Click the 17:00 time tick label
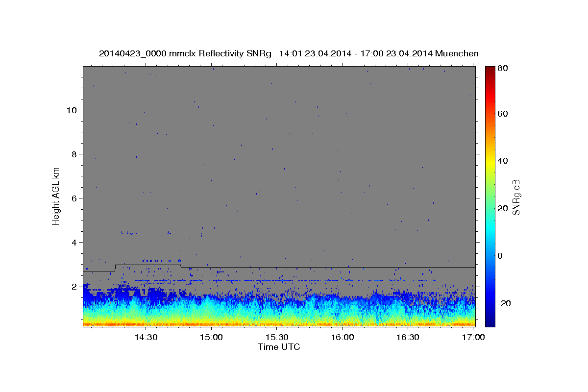Screen dimensions: 588x392 click(473, 338)
